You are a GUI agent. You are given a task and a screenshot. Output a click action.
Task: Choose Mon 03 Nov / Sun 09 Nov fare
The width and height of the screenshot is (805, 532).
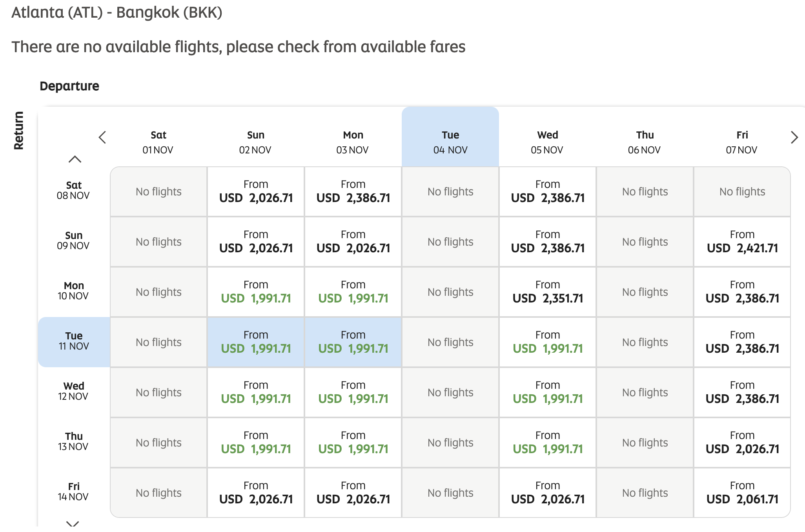coord(353,242)
